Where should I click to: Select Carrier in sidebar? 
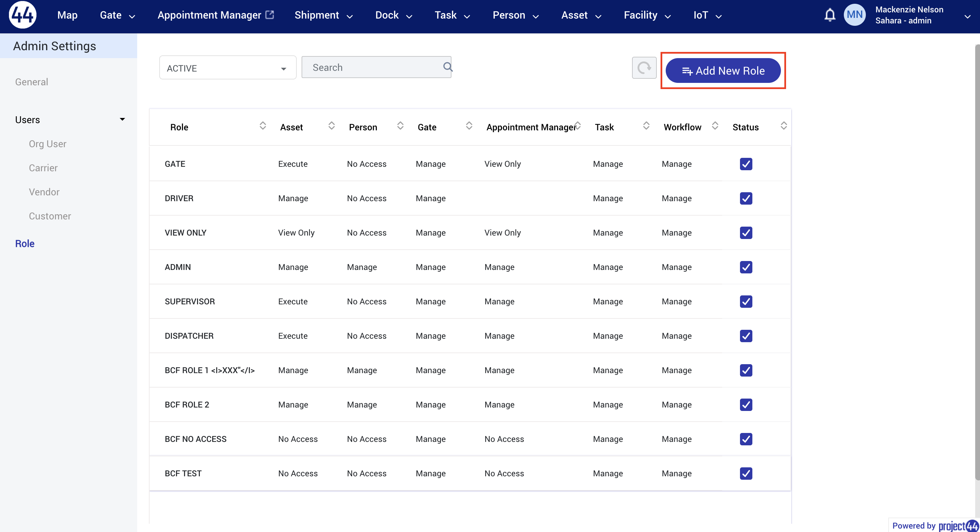[43, 168]
